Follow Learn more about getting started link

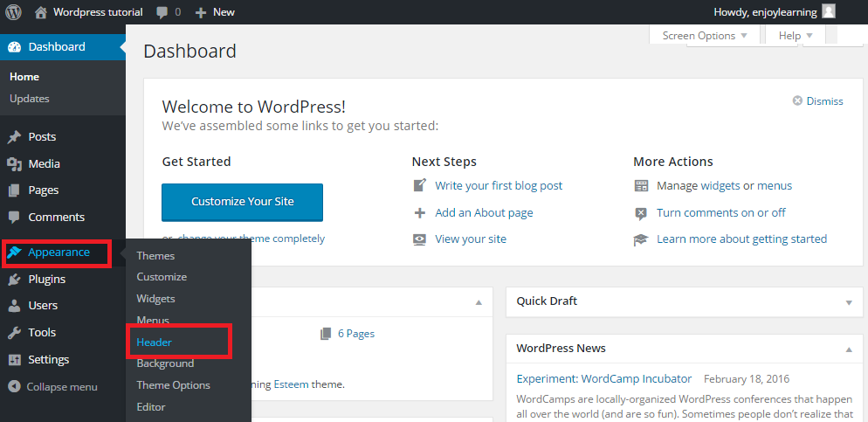pos(741,239)
